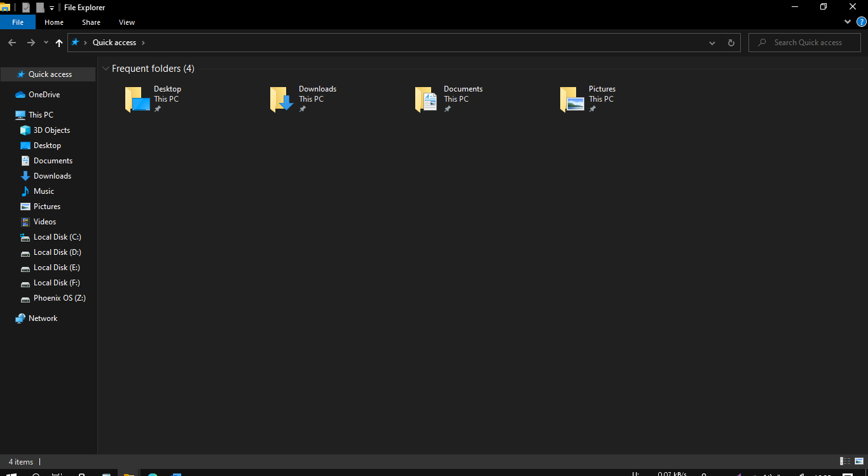Expand the ribbon using the chevron near Help
This screenshot has width=868, height=476.
tap(847, 21)
